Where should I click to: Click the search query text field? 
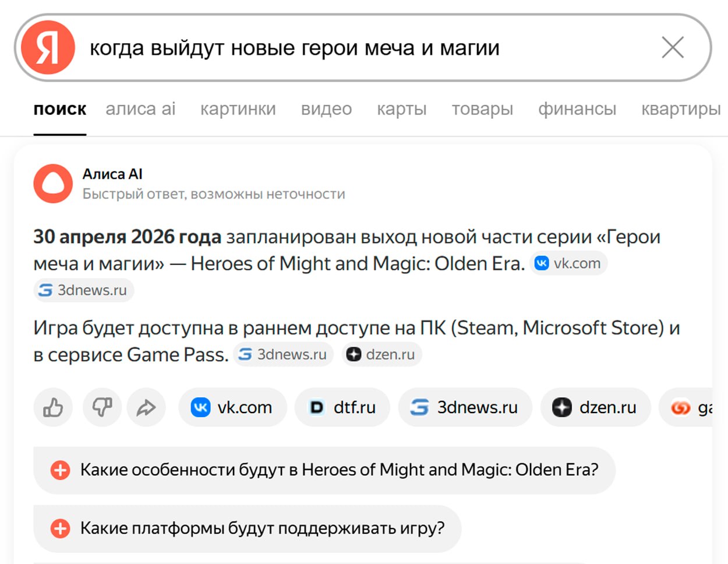349,48
